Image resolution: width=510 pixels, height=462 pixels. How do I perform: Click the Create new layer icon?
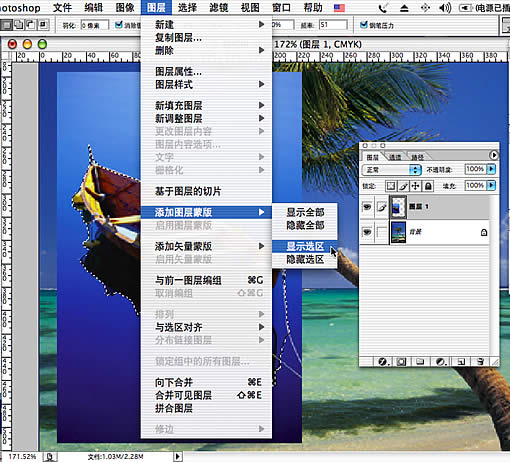coord(461,362)
